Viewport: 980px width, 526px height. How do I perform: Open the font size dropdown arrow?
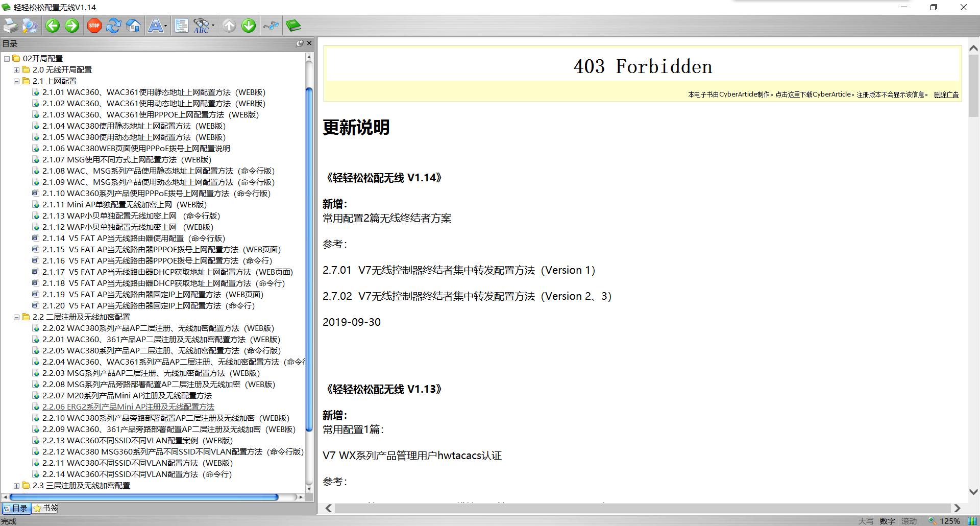point(165,26)
